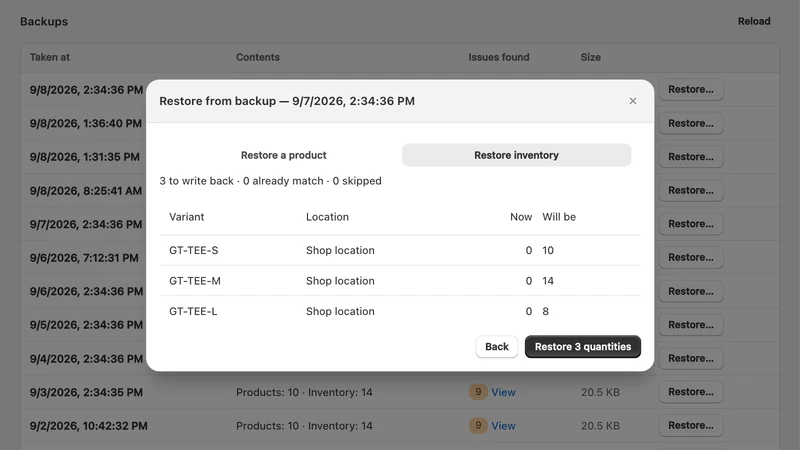Restore the 9/6/2026, 7:12:31 PM backup
800x450 pixels.
(x=691, y=258)
